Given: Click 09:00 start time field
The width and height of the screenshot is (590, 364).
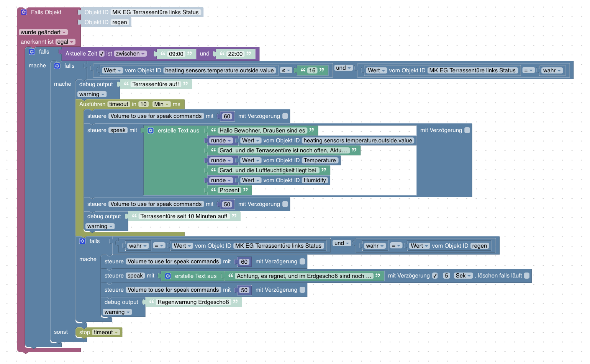Looking at the screenshot, I should (x=176, y=54).
